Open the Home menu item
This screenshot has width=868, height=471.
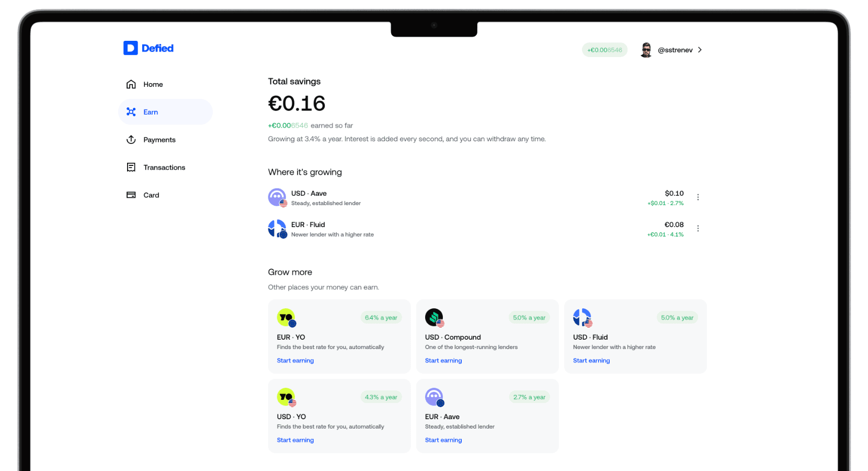pos(165,84)
